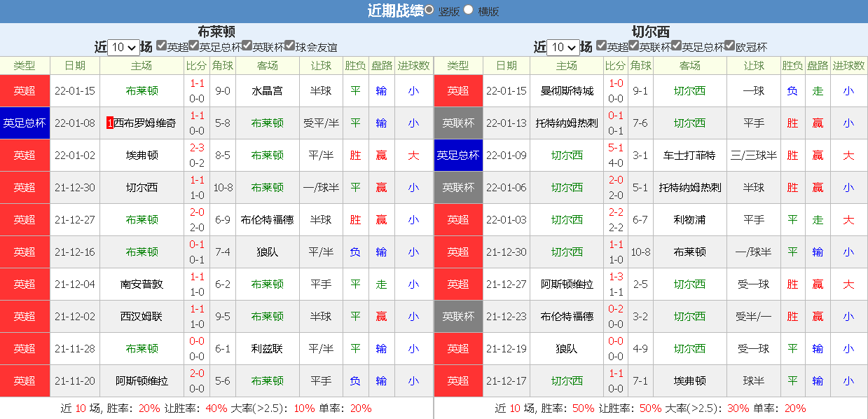Screen dimensions: 868x419
Task: Toggle 英超 checkbox under 布莱顿
Action: [x=162, y=46]
